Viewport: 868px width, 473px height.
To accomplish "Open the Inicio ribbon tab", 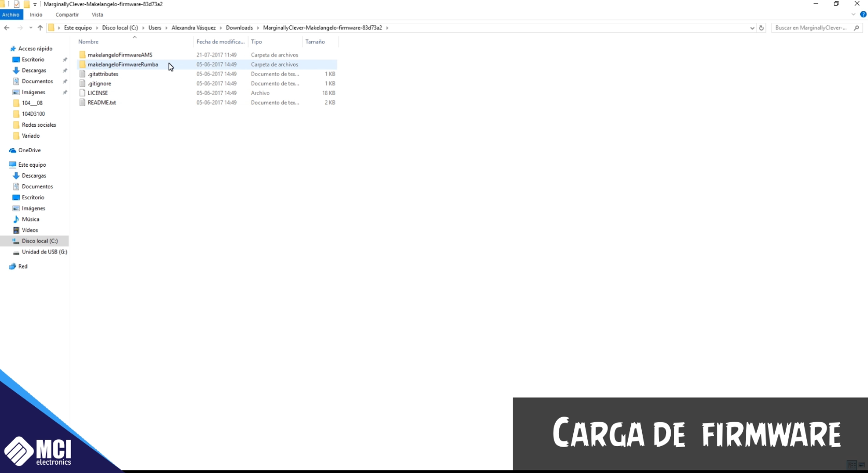I will pyautogui.click(x=36, y=14).
